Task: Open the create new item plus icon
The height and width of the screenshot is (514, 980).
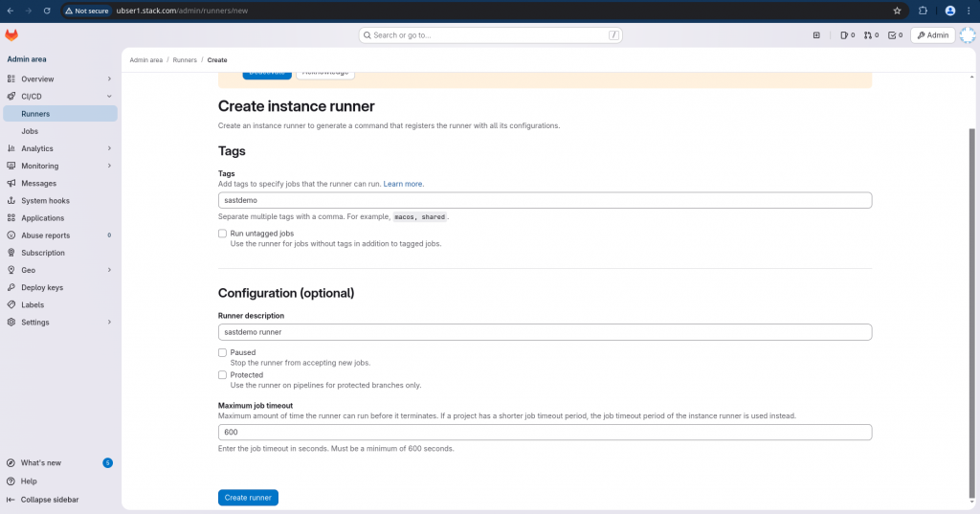Action: (816, 35)
